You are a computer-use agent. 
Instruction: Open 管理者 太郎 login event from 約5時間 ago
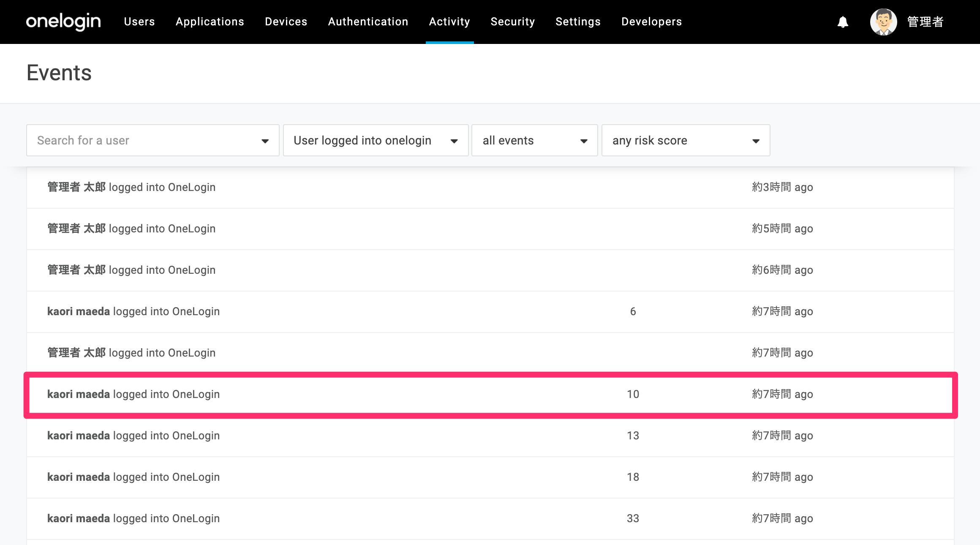(x=490, y=229)
